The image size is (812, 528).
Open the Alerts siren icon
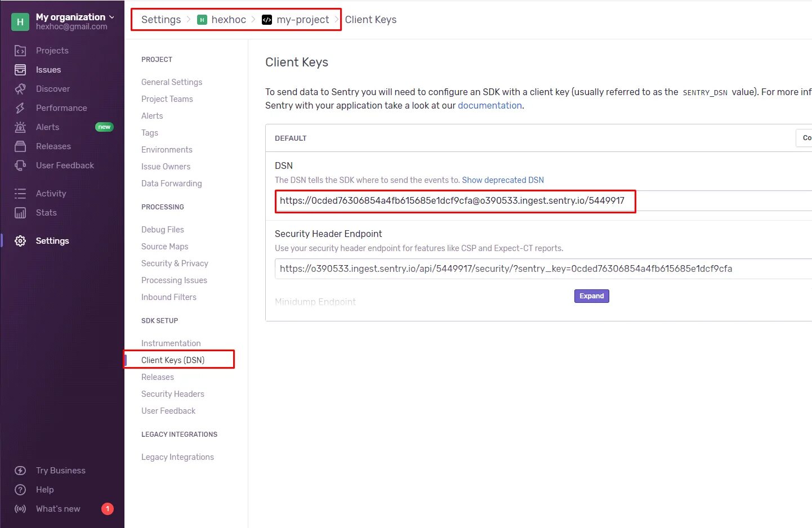click(20, 127)
